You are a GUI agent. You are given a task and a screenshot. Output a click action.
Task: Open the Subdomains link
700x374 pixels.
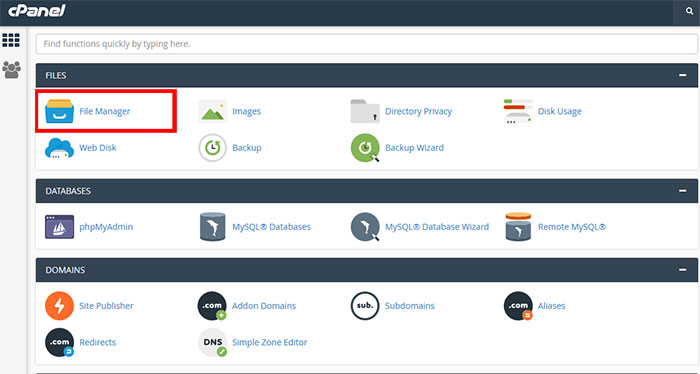tap(410, 306)
